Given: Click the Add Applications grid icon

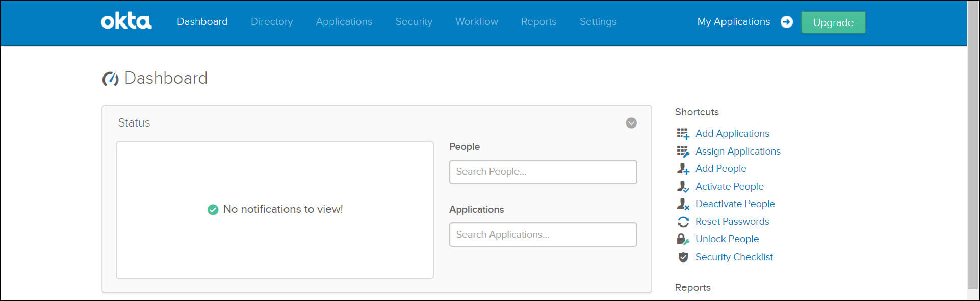Looking at the screenshot, I should click(x=683, y=134).
